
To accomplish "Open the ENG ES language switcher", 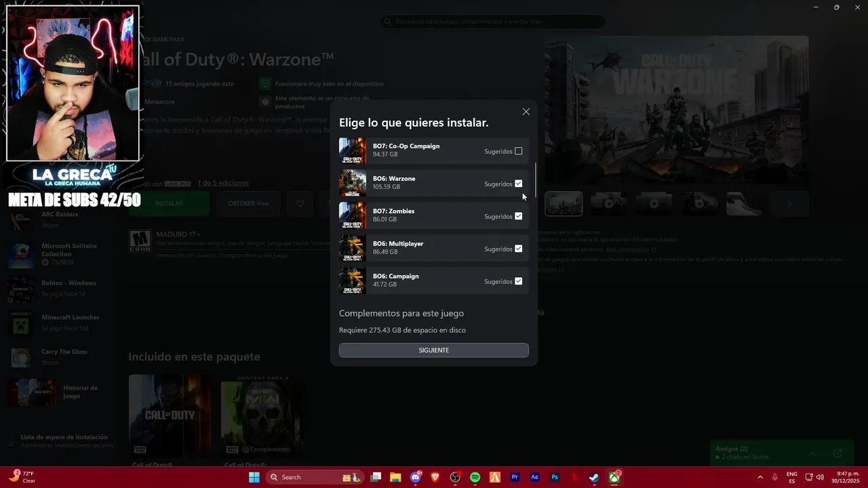I will click(791, 477).
